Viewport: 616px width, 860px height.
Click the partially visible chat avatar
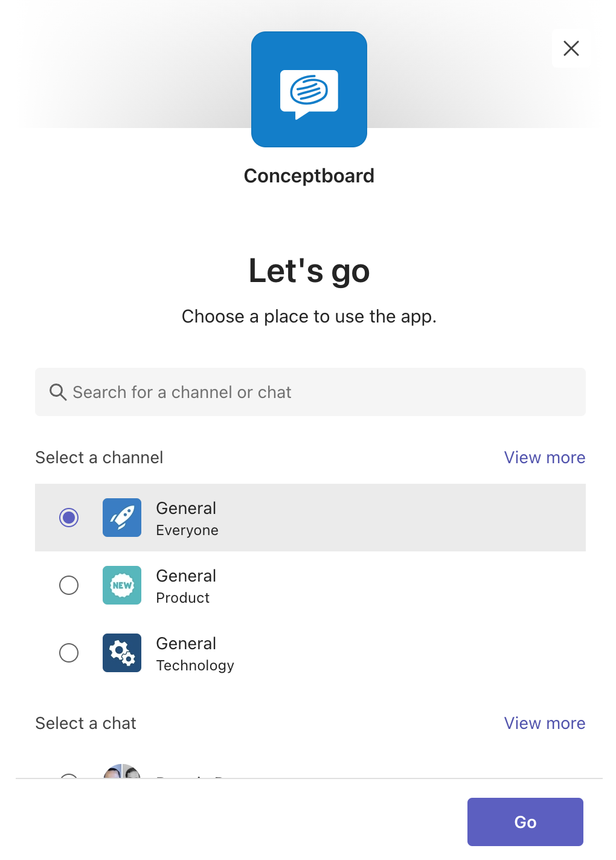click(x=122, y=771)
